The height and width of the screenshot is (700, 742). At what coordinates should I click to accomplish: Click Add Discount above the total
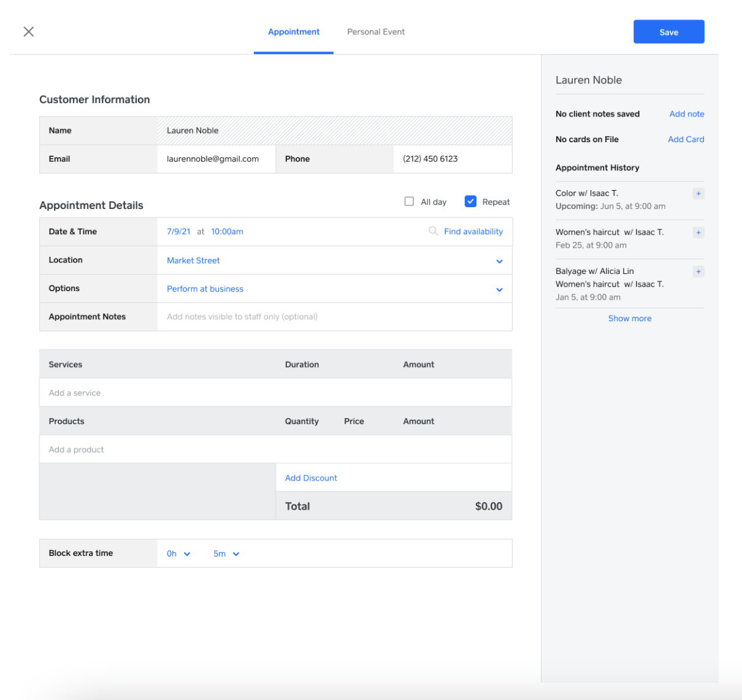[x=310, y=477]
